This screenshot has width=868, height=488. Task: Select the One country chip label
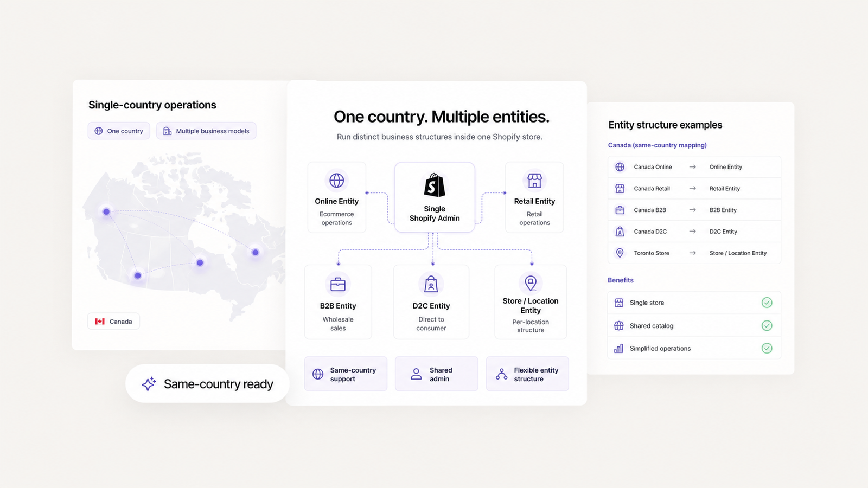[x=125, y=131]
